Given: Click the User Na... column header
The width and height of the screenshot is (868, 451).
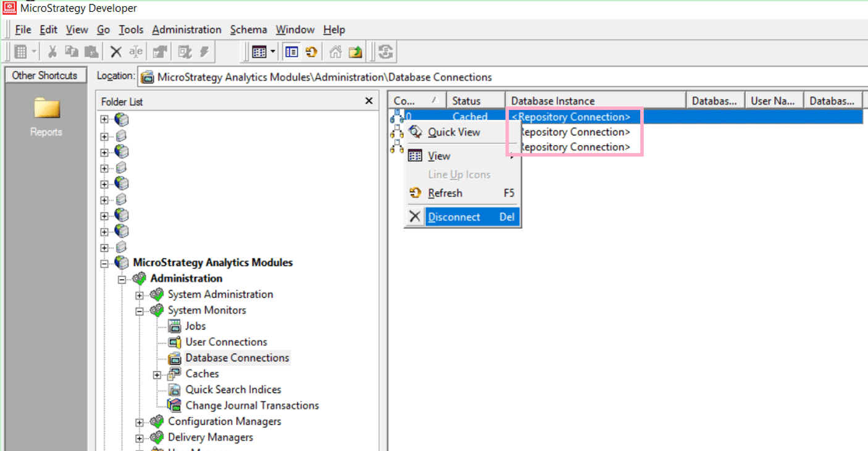Looking at the screenshot, I should tap(774, 101).
